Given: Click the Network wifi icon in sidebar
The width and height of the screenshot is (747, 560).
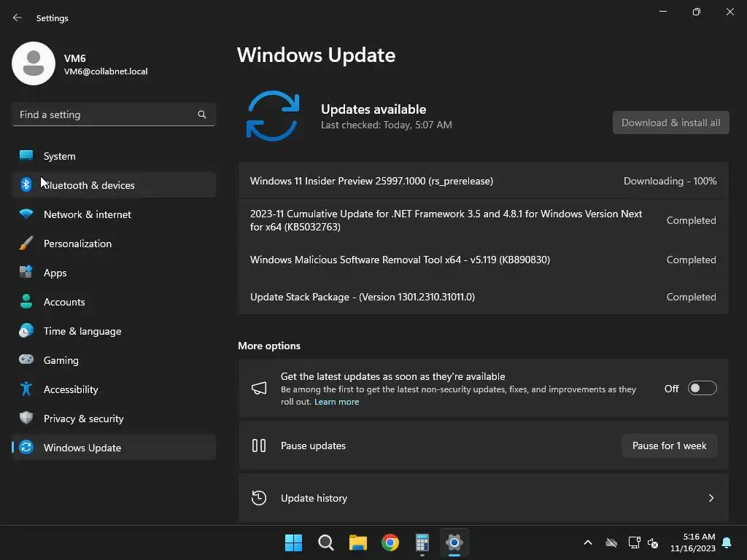Looking at the screenshot, I should pos(26,214).
